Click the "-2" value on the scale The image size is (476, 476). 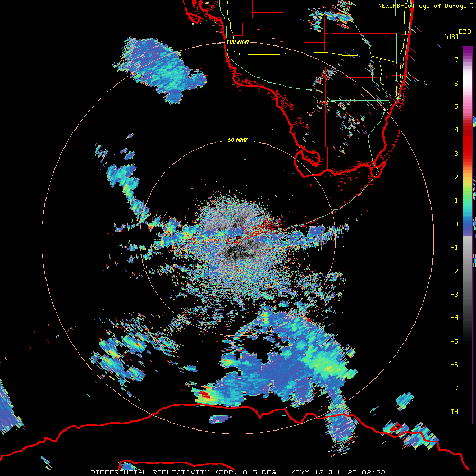pos(454,271)
